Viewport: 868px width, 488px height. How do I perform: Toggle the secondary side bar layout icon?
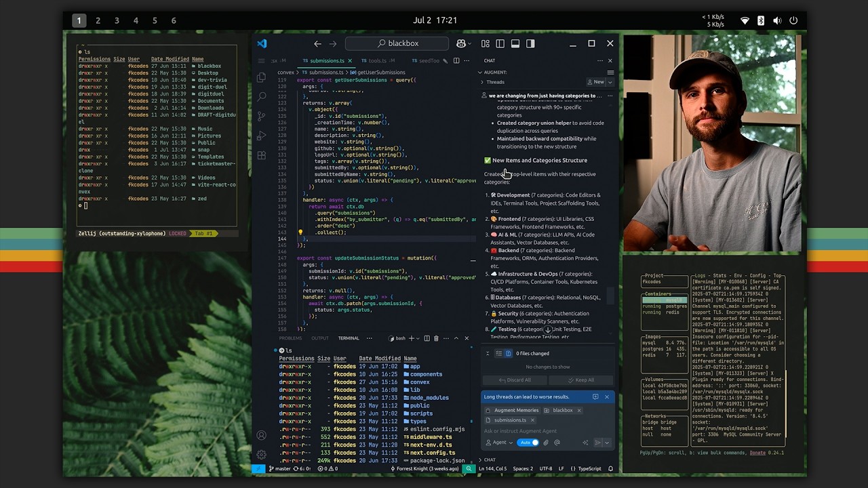(x=530, y=43)
